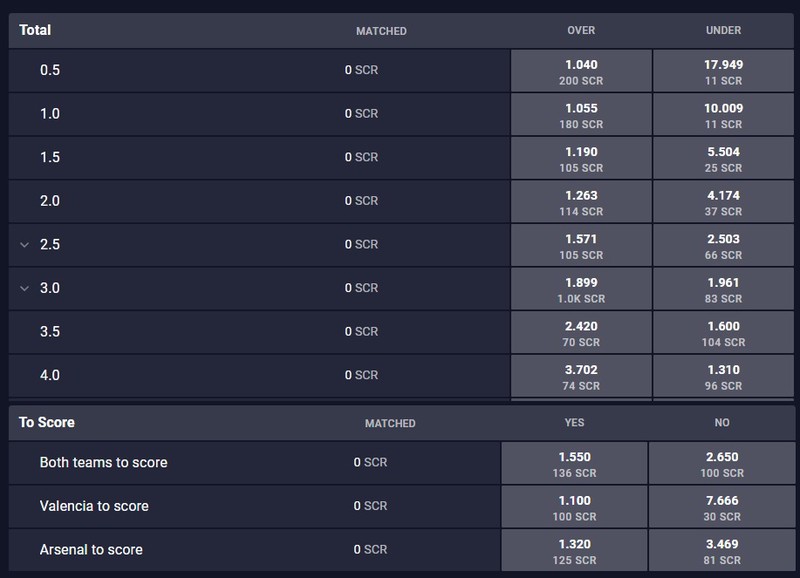Expand the 2.5 total row chevron
This screenshot has width=800, height=578.
click(24, 245)
